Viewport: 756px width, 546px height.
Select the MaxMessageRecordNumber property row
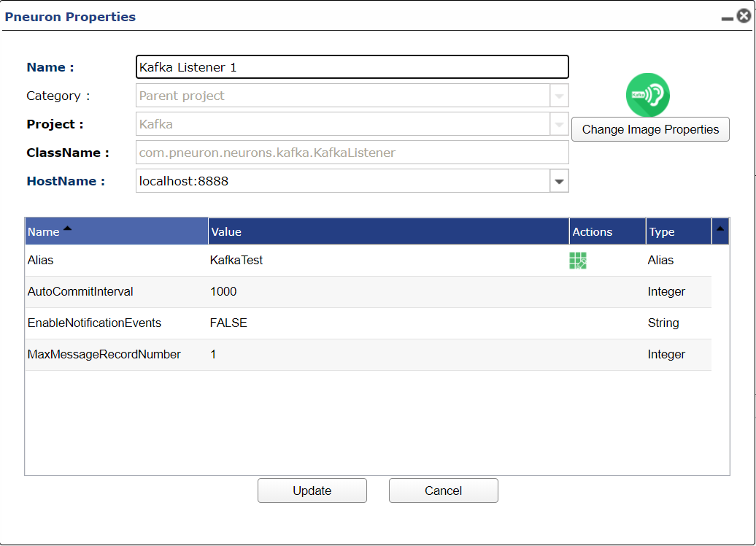[x=369, y=355]
